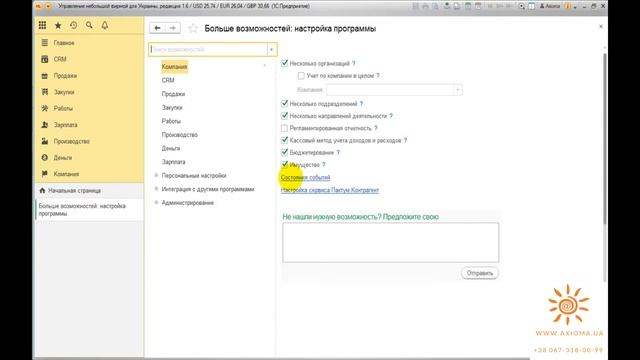Enable Регламентированная отчетность checkbox
The height and width of the screenshot is (360, 640).
pos(284,128)
